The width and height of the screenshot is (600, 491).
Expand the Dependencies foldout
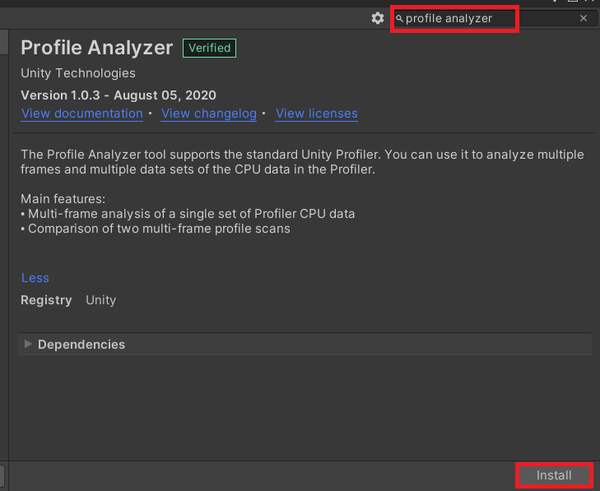click(28, 344)
